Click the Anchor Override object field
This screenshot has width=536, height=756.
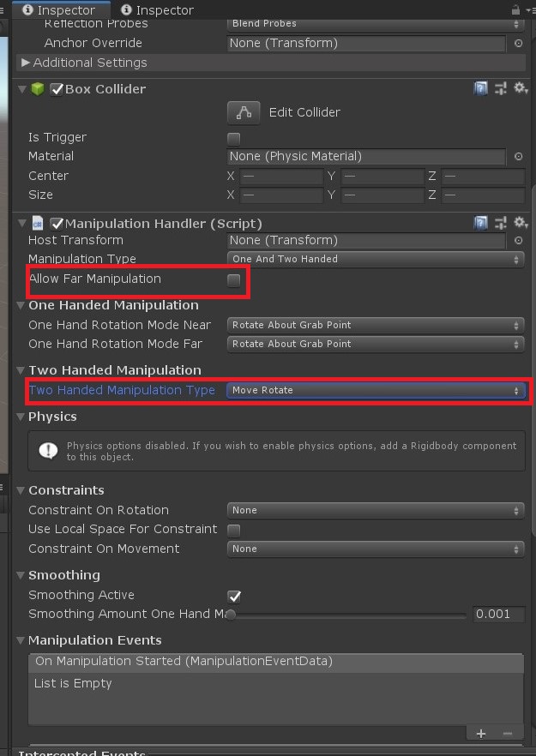pyautogui.click(x=367, y=44)
